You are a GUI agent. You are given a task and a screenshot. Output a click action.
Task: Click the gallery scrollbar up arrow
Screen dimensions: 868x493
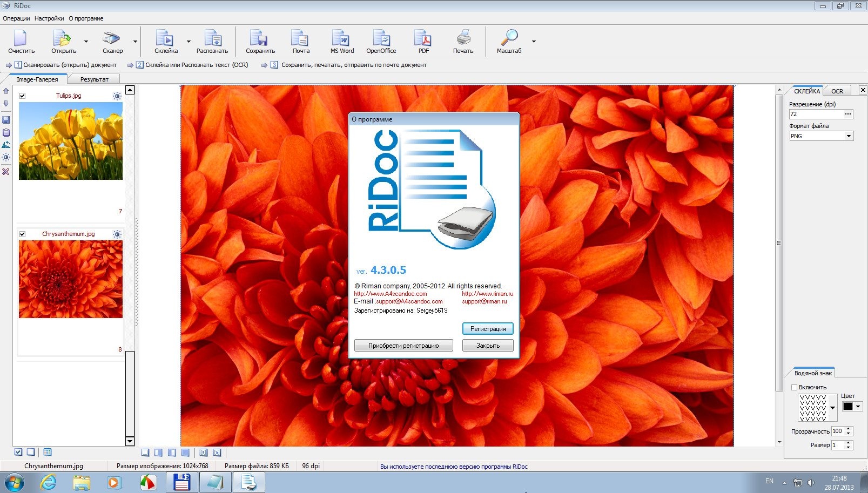pos(130,90)
